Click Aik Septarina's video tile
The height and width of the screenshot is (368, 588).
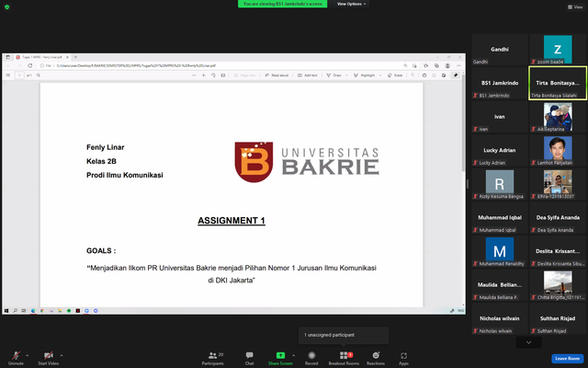tap(558, 117)
